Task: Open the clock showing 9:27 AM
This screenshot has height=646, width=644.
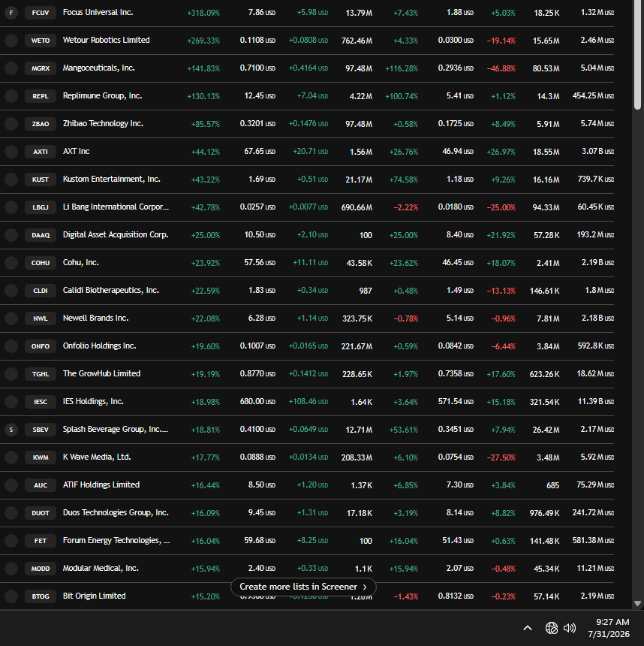Action: pos(609,628)
